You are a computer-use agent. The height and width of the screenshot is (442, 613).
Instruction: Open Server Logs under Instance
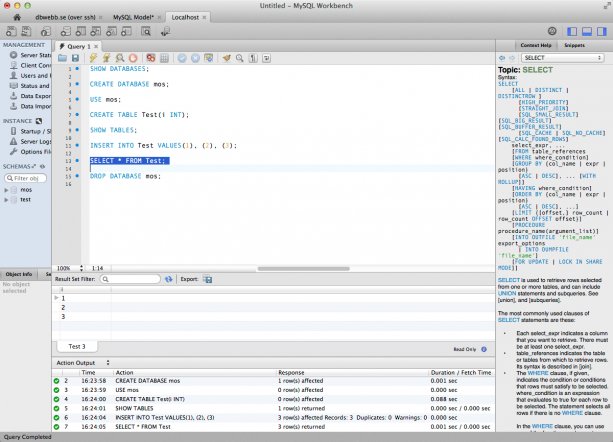[x=31, y=141]
